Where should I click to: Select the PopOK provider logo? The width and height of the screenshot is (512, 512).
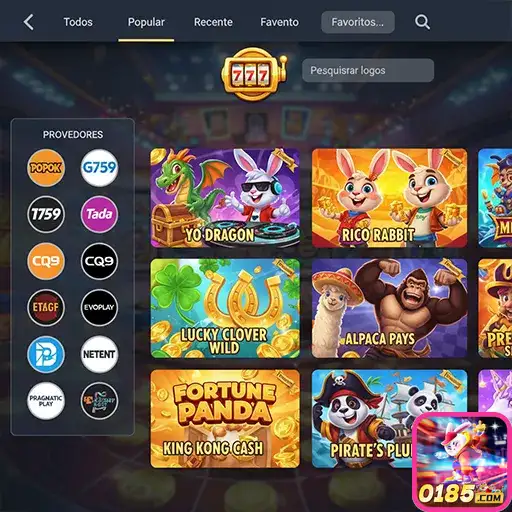pos(46,168)
